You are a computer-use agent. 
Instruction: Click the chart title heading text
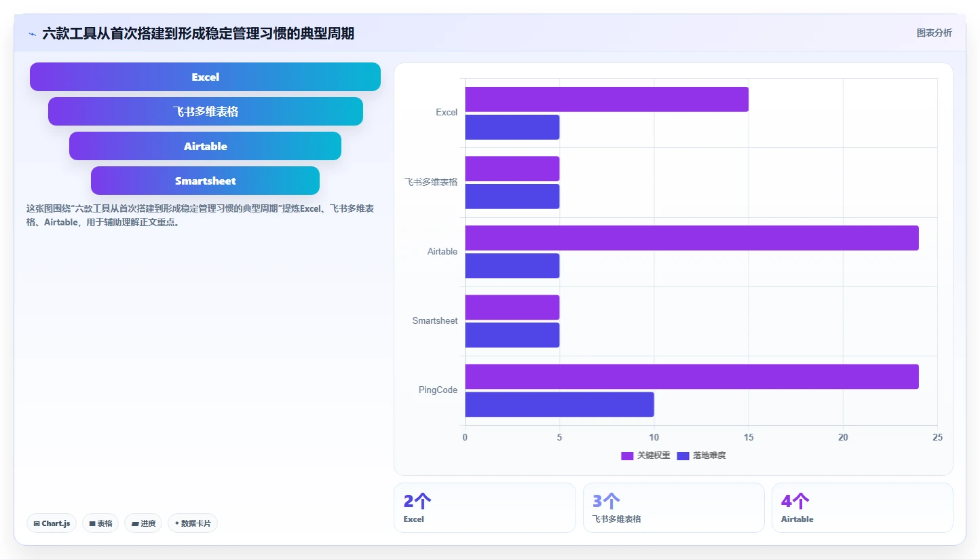click(x=198, y=33)
